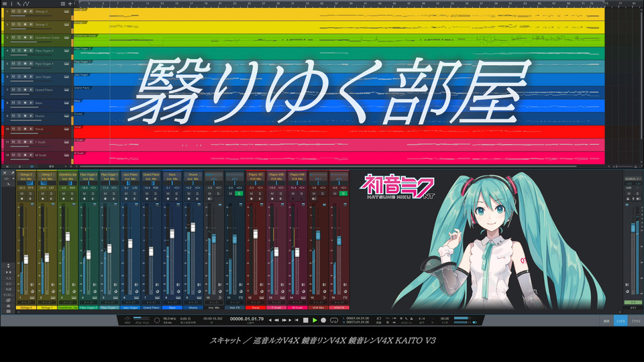Open instrument editor for Bass track
The image size is (644, 362).
pyautogui.click(x=66, y=103)
